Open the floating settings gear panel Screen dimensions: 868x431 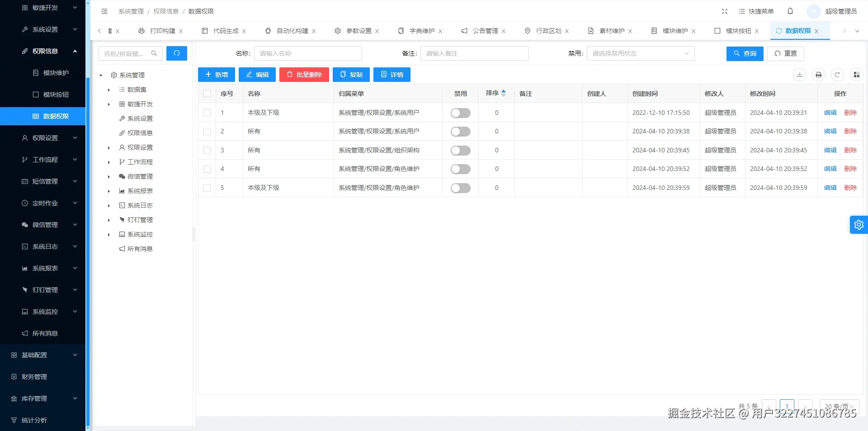(x=859, y=225)
